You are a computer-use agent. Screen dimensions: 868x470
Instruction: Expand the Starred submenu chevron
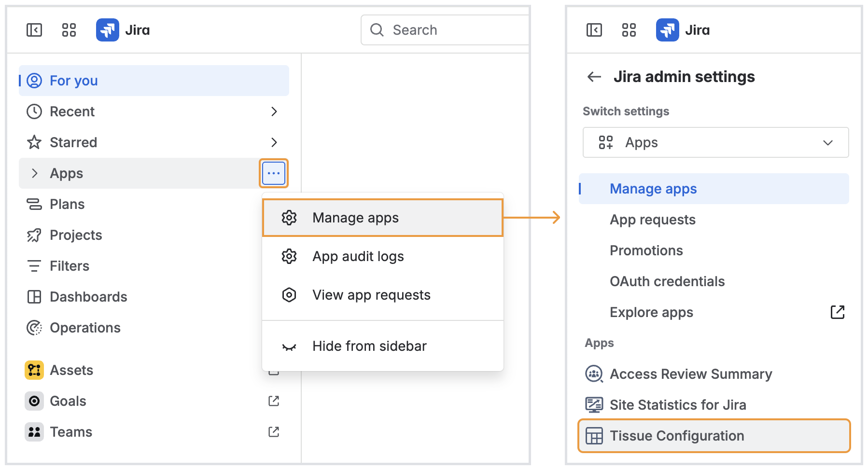[x=274, y=142]
